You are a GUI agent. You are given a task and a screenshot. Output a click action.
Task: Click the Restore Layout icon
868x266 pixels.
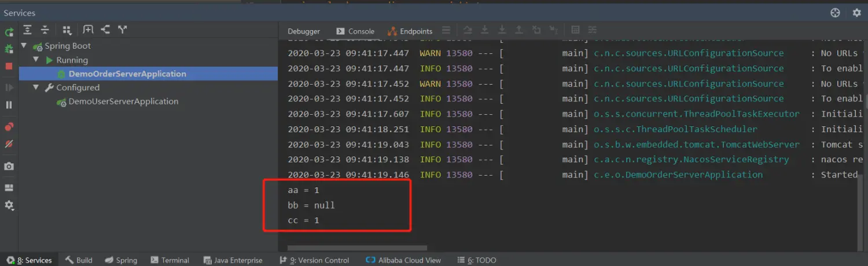click(9, 188)
